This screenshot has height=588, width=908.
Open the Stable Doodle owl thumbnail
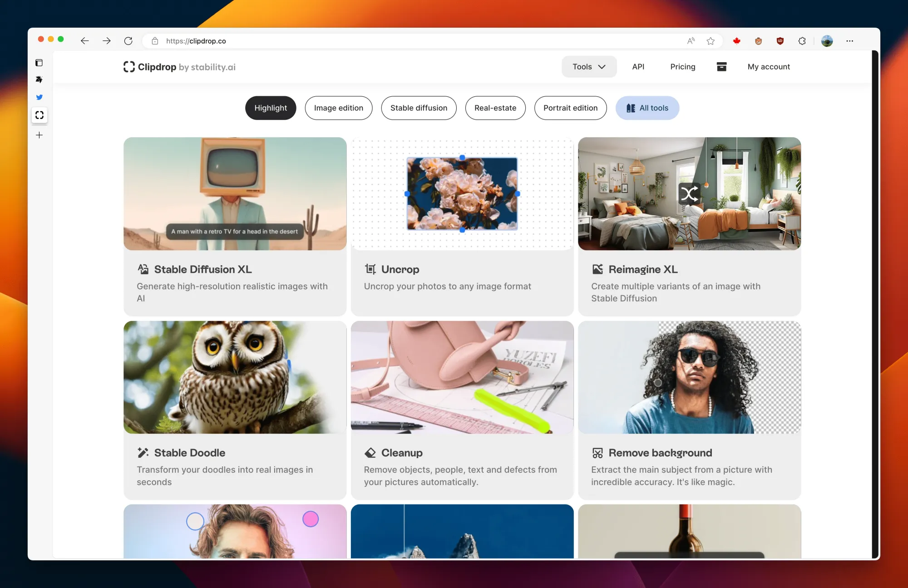[x=235, y=377]
